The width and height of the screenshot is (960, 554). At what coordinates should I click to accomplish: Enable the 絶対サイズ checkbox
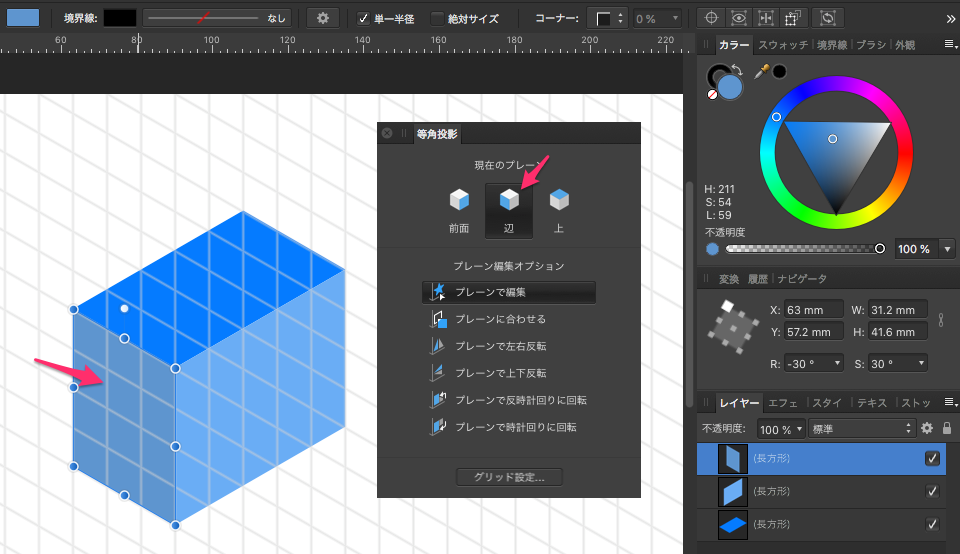(x=437, y=18)
